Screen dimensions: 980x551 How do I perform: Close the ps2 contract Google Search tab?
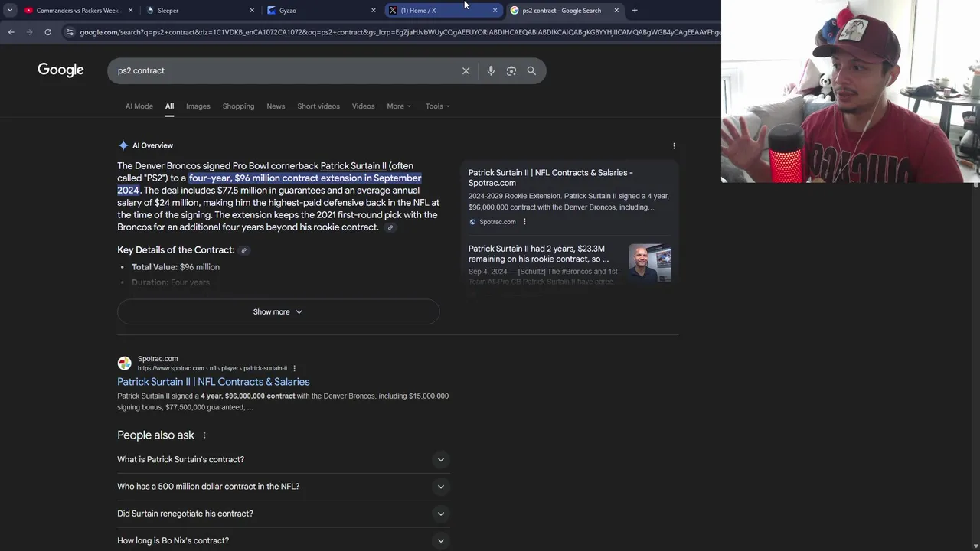pos(616,10)
